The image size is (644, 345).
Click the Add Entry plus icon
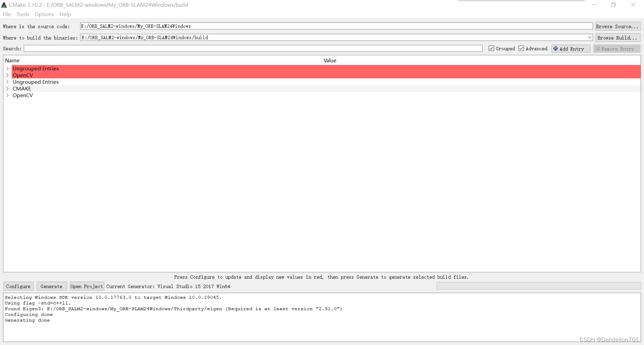[555, 49]
